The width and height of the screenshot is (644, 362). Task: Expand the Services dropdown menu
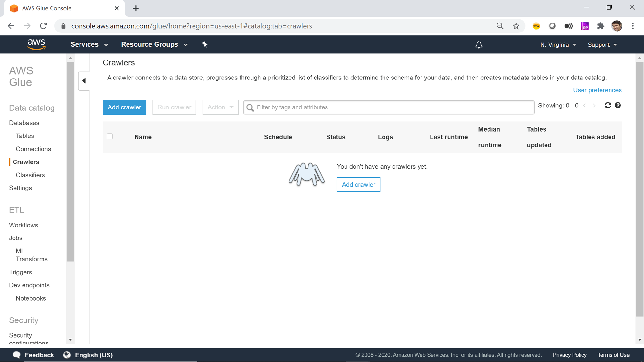[x=89, y=44]
